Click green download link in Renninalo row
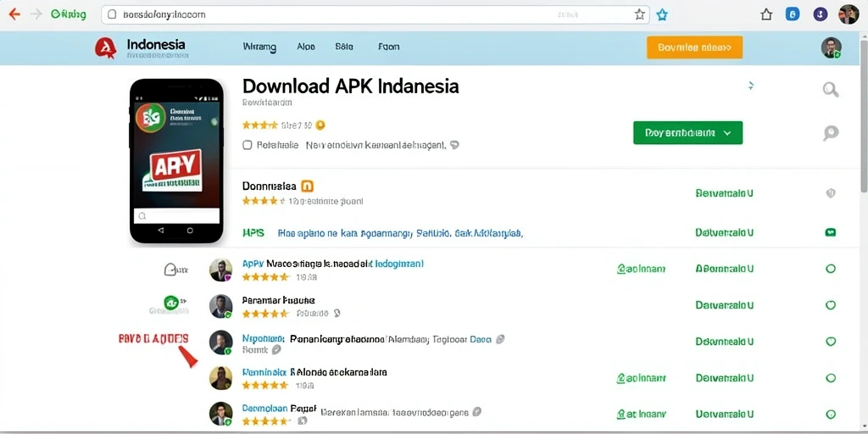The width and height of the screenshot is (868, 434). coord(724,378)
